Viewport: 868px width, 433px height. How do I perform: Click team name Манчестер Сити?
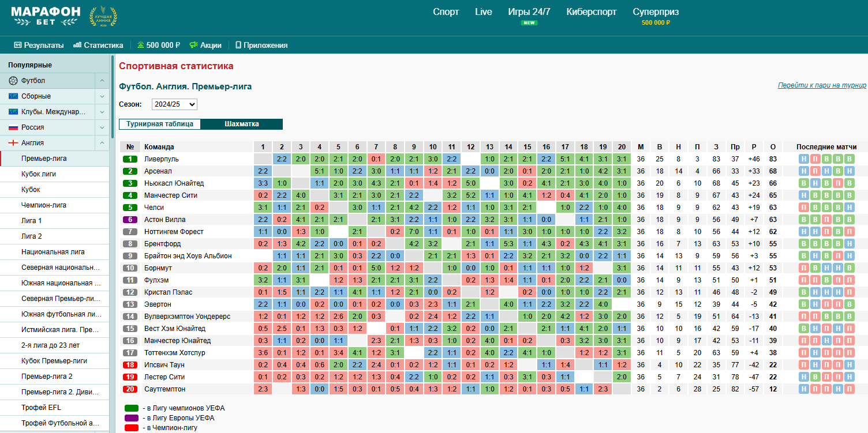pos(171,195)
